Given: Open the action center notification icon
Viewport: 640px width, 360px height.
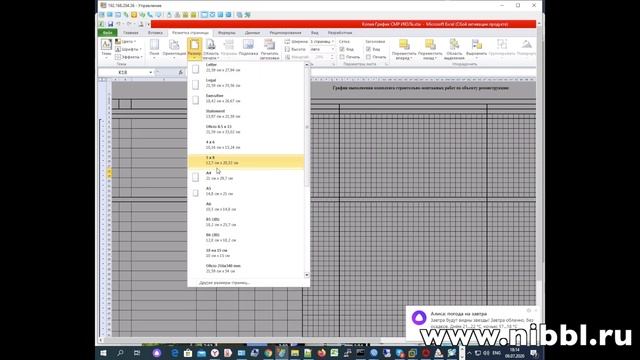Looking at the screenshot, I should coord(534,353).
